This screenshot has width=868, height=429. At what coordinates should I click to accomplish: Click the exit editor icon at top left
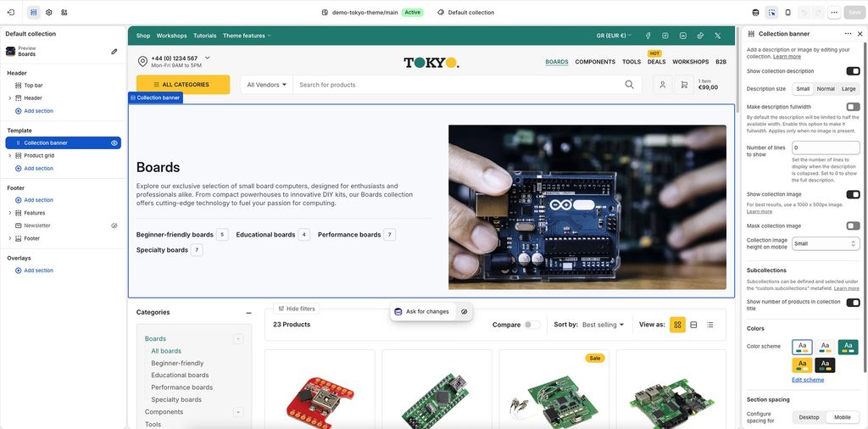click(11, 12)
